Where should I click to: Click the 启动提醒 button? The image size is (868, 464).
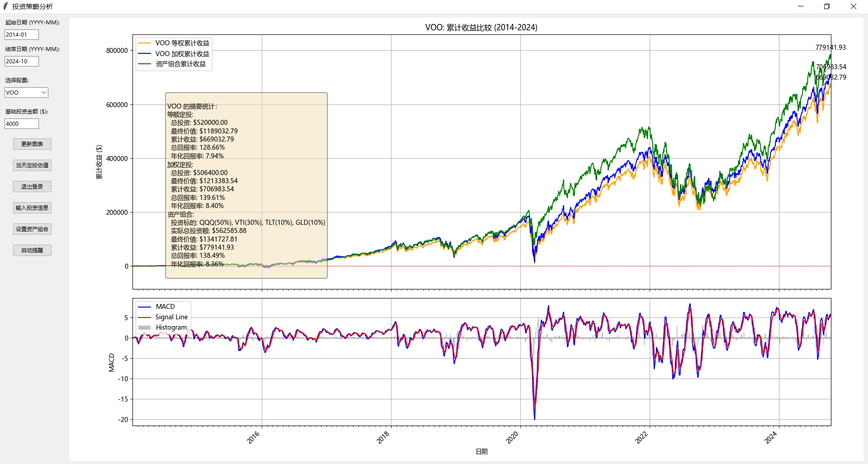click(32, 250)
